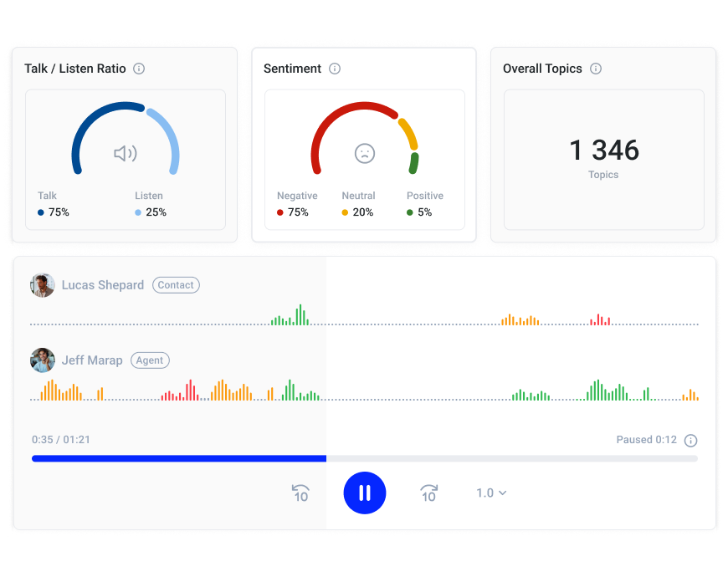
Task: Select the Talk 75% legend dot
Action: click(x=39, y=212)
